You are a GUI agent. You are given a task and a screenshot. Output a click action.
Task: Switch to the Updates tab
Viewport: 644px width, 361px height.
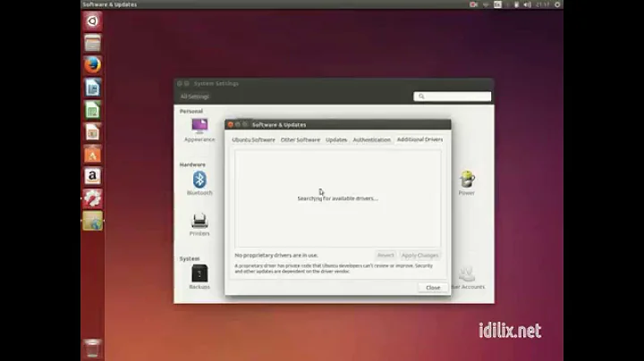[x=336, y=140]
